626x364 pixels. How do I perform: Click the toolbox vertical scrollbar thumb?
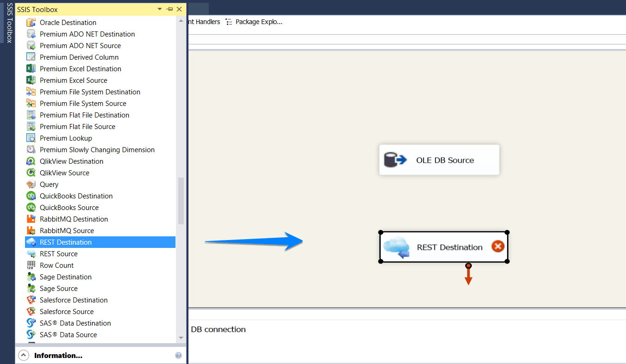pyautogui.click(x=181, y=201)
